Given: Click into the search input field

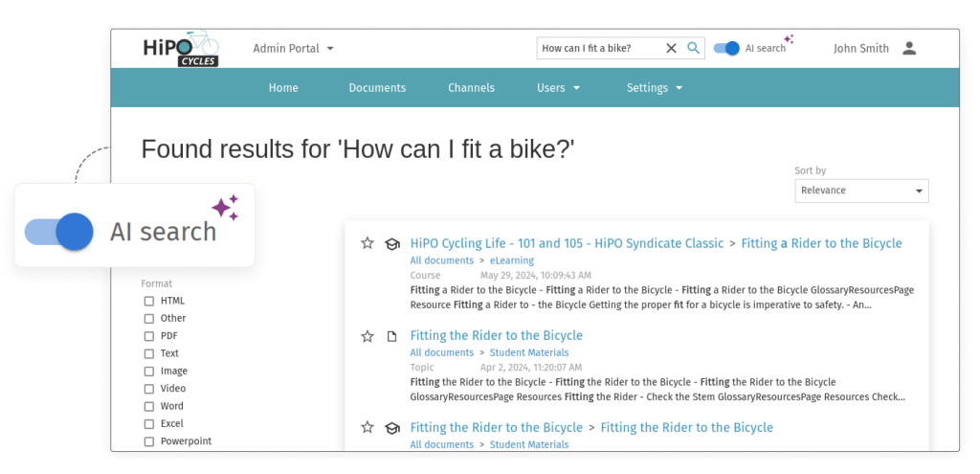Looking at the screenshot, I should pyautogui.click(x=598, y=48).
